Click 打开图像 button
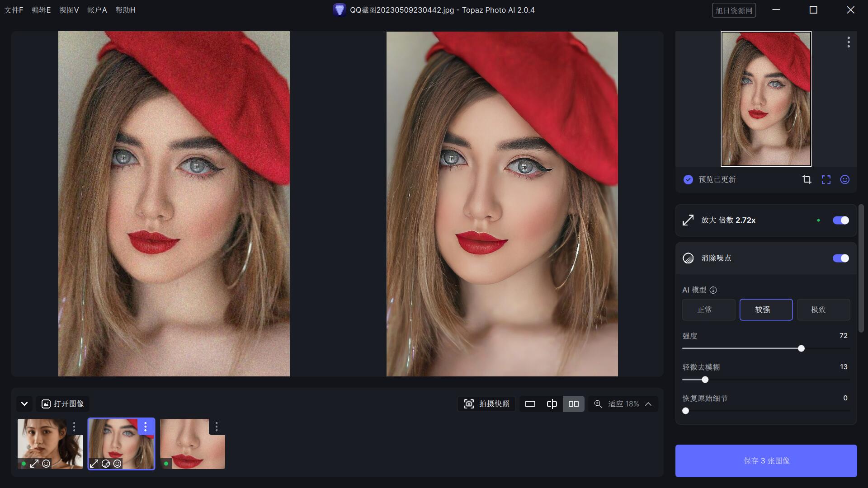Image resolution: width=868 pixels, height=488 pixels. 63,404
